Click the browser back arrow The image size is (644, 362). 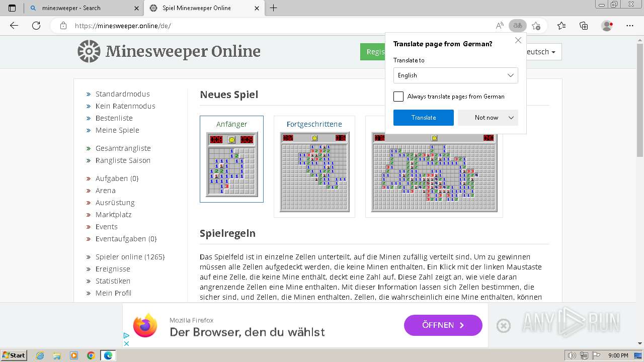[x=14, y=26]
